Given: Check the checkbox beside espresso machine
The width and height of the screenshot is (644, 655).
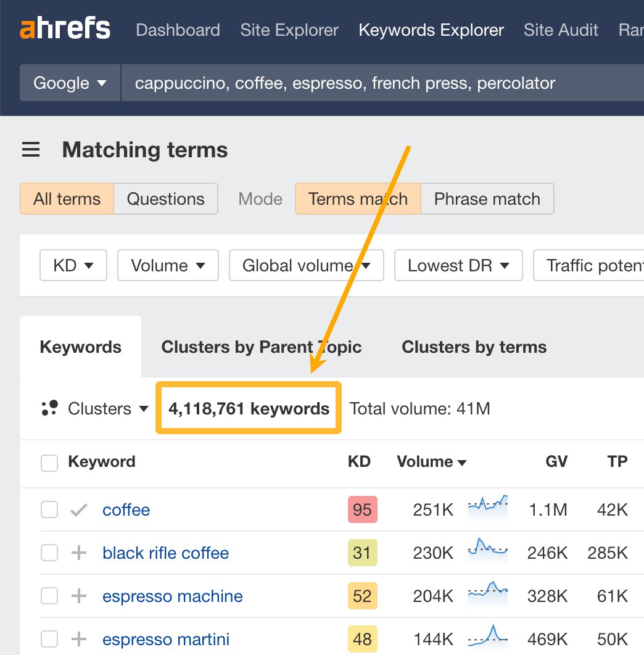Looking at the screenshot, I should point(49,596).
